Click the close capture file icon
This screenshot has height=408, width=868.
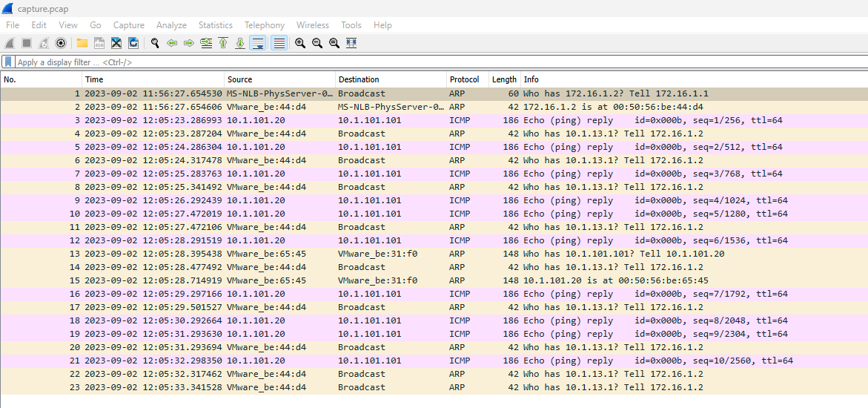tap(116, 43)
